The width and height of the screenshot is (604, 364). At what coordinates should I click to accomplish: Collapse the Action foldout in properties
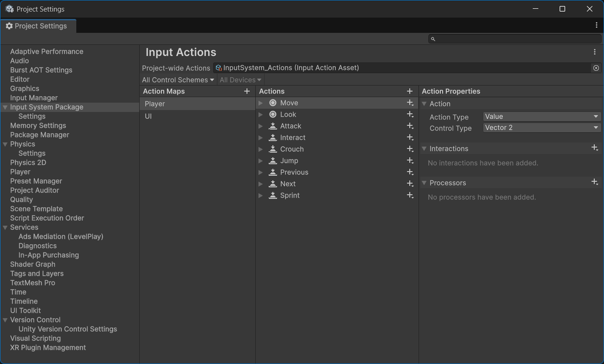click(x=424, y=104)
